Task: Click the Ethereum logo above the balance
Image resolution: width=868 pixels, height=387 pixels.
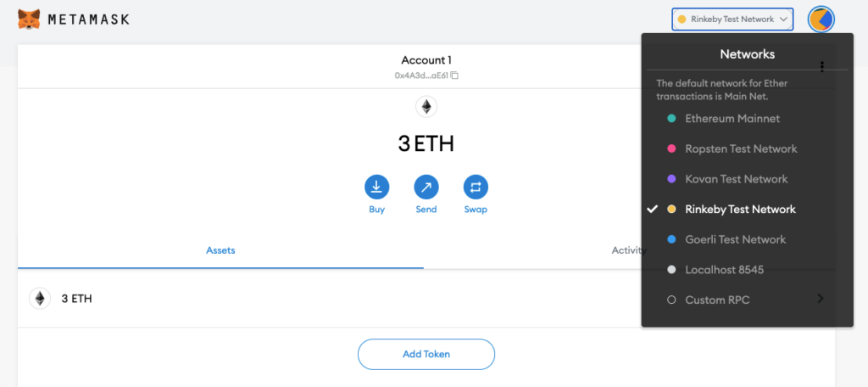Action: click(x=426, y=106)
